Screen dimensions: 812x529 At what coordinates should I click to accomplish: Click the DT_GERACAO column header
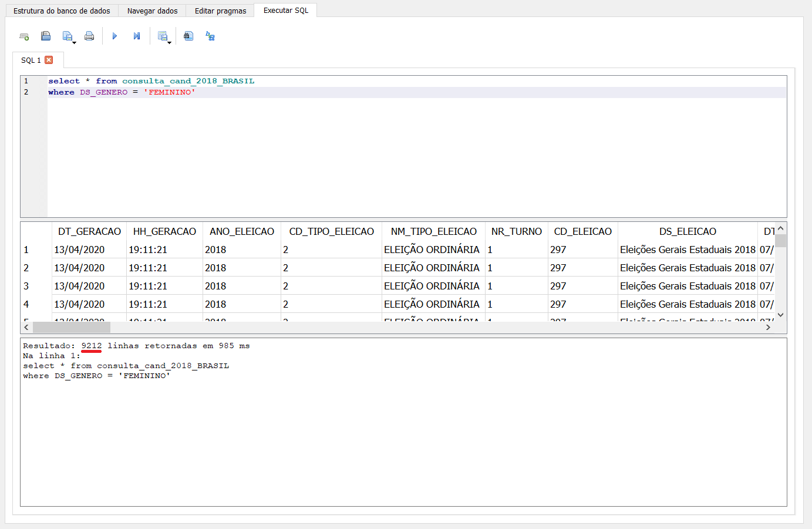(89, 231)
